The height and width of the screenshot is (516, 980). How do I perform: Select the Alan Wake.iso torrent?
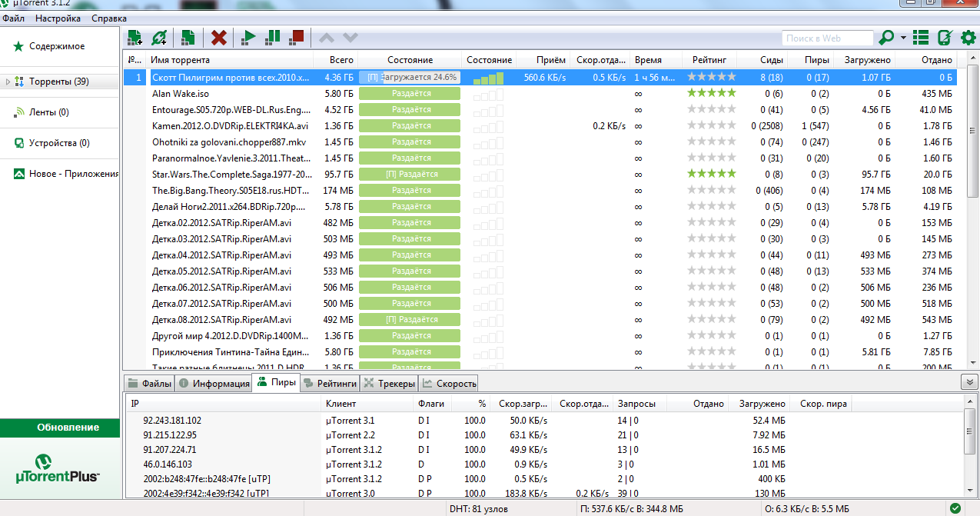tap(540, 93)
